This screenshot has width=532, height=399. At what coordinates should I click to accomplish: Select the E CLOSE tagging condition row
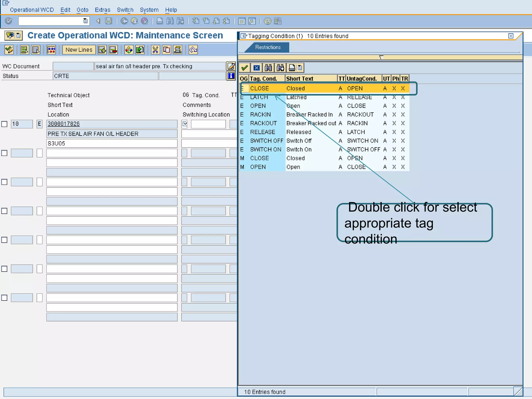[x=324, y=88]
